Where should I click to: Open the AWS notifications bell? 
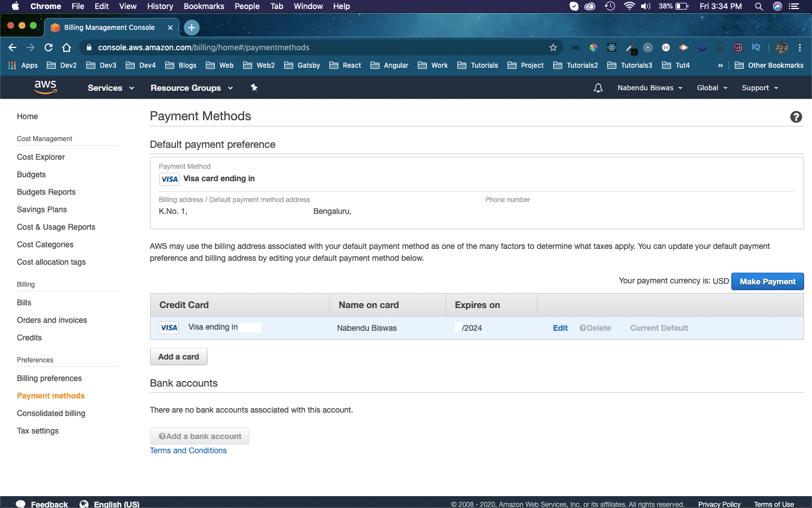(598, 88)
